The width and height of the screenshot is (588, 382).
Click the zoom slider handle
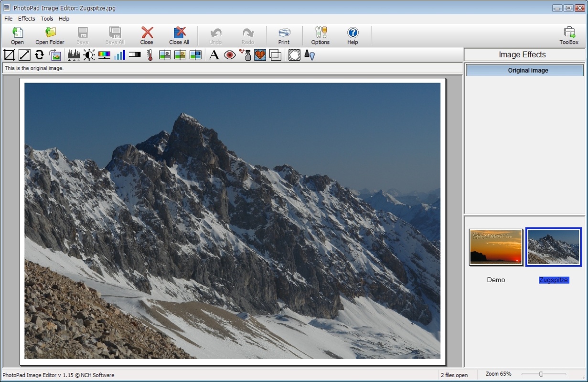[x=541, y=374]
